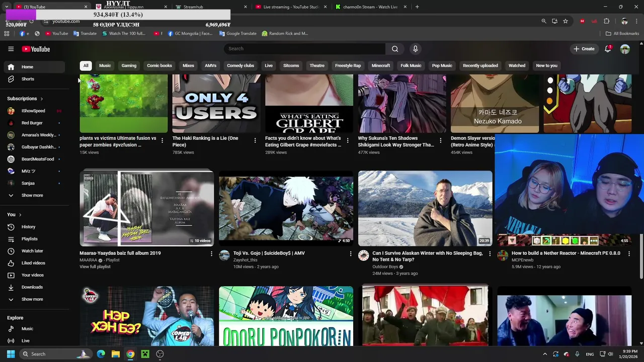Expand subscriptions with Show more
Image resolution: width=644 pixels, height=362 pixels.
click(x=33, y=195)
